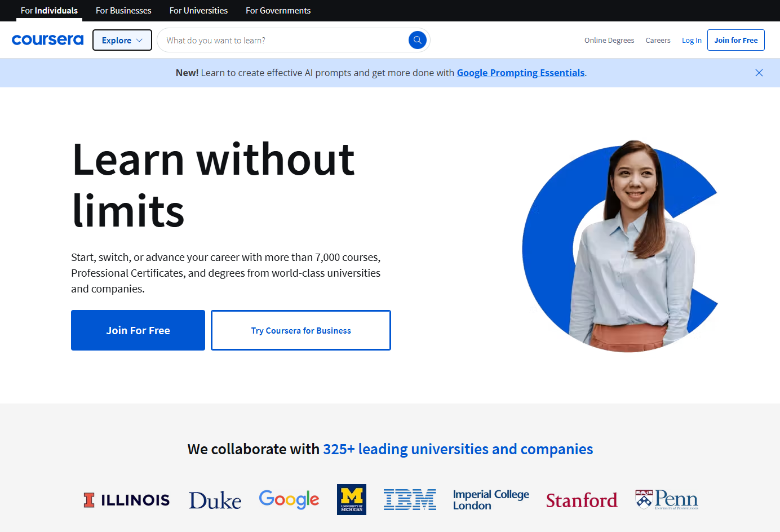Open the Penn partner logo
780x532 pixels.
point(667,500)
